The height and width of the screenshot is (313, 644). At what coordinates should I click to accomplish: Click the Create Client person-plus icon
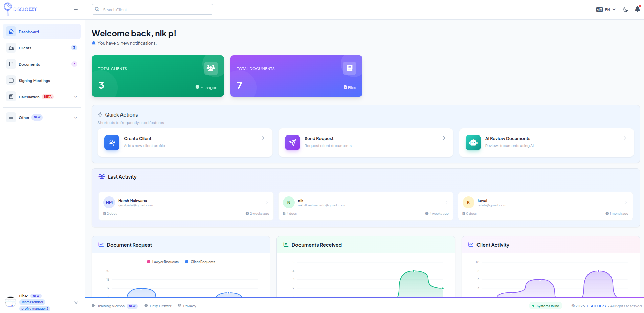click(112, 143)
